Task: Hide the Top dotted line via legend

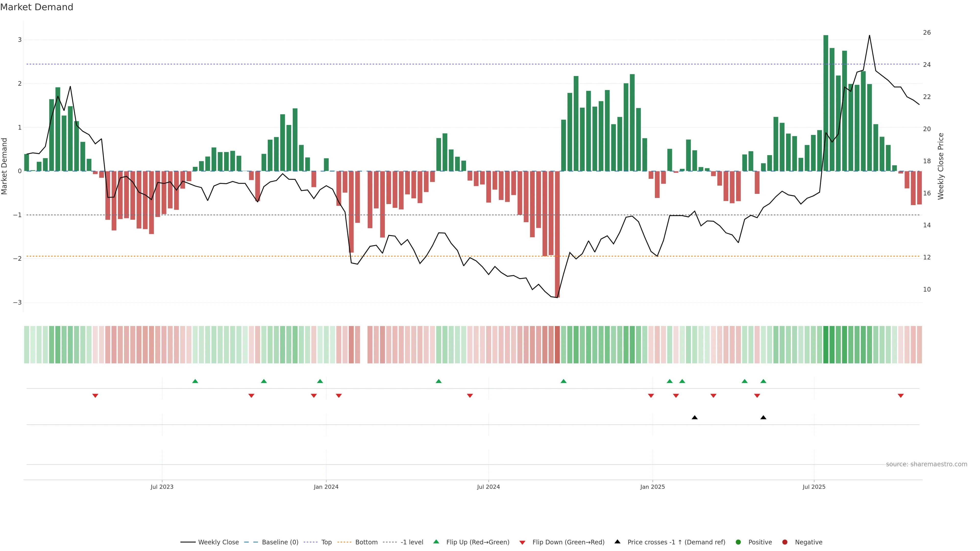Action: [326, 542]
